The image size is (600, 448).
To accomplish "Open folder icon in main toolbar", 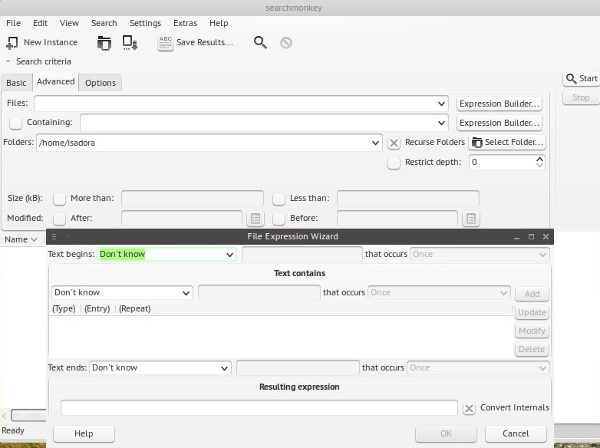I will [104, 43].
